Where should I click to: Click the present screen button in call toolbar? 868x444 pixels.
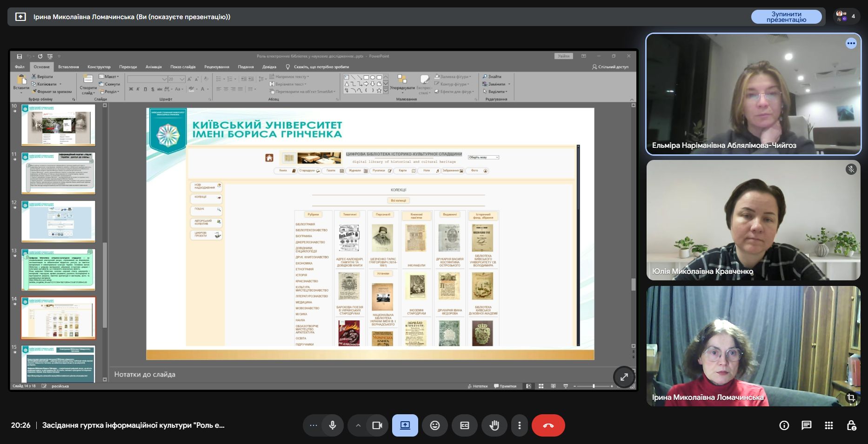(405, 425)
